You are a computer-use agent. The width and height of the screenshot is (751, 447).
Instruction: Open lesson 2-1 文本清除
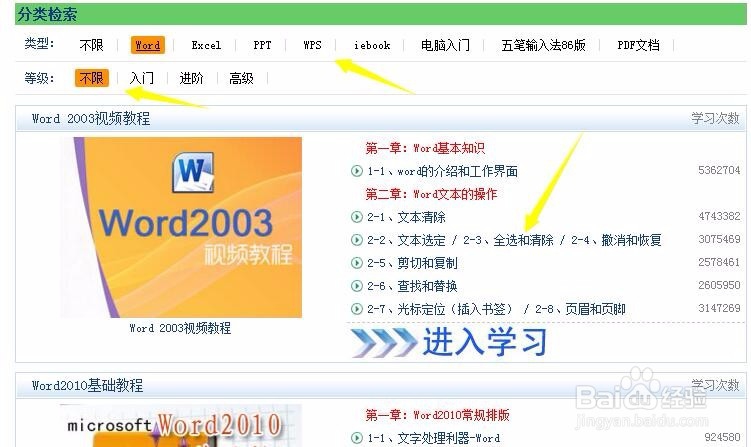coord(406,217)
